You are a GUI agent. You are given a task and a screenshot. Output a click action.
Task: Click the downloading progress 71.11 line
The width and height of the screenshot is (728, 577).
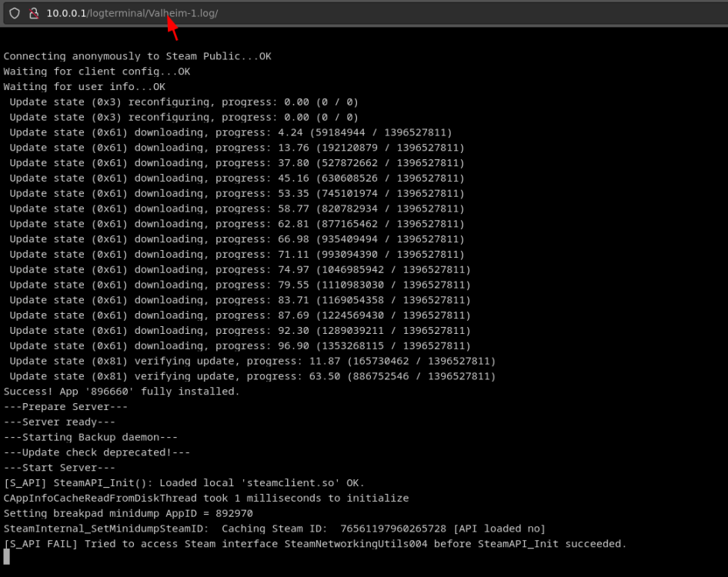click(x=237, y=255)
